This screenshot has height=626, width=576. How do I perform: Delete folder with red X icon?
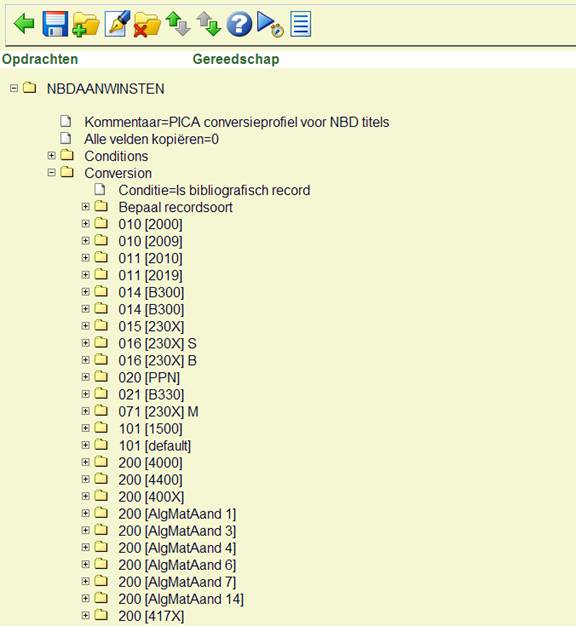[147, 25]
